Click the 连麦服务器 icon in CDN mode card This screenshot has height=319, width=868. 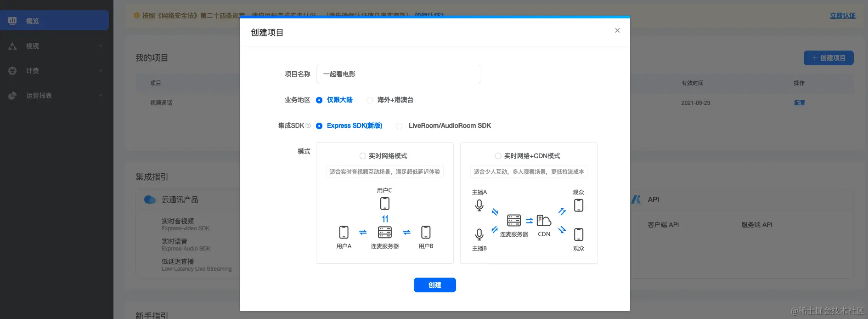point(514,221)
